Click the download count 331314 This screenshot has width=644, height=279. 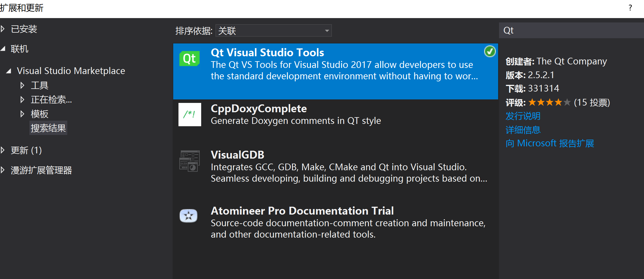click(x=544, y=88)
